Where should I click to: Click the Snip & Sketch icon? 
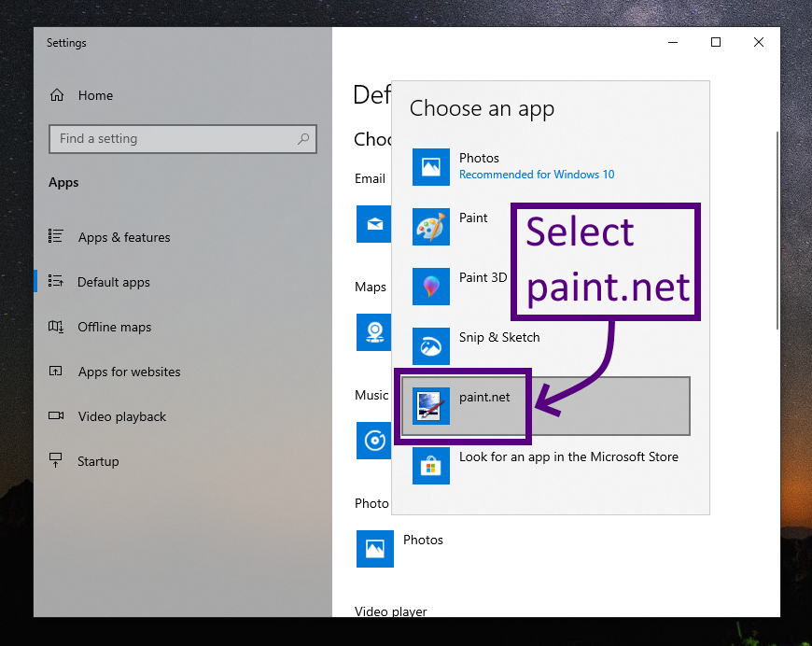point(431,346)
